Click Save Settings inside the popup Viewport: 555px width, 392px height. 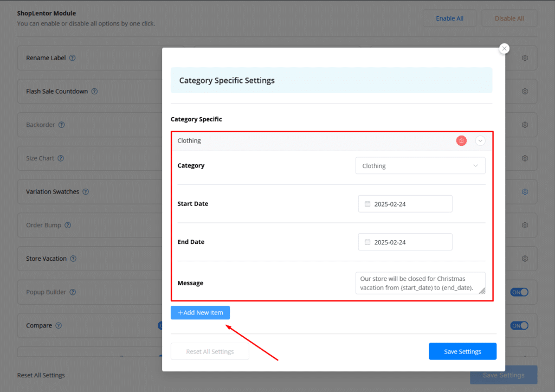[462, 351]
